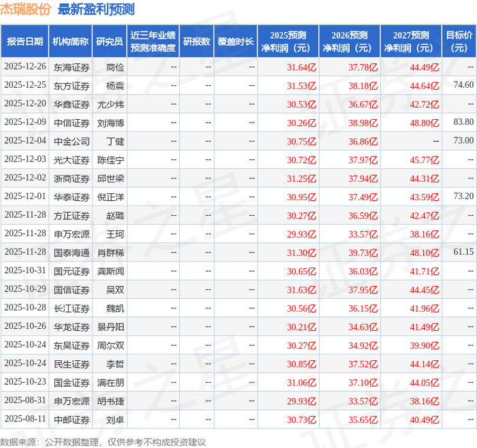
Task: Click target price 74.60
Action: pos(463,85)
